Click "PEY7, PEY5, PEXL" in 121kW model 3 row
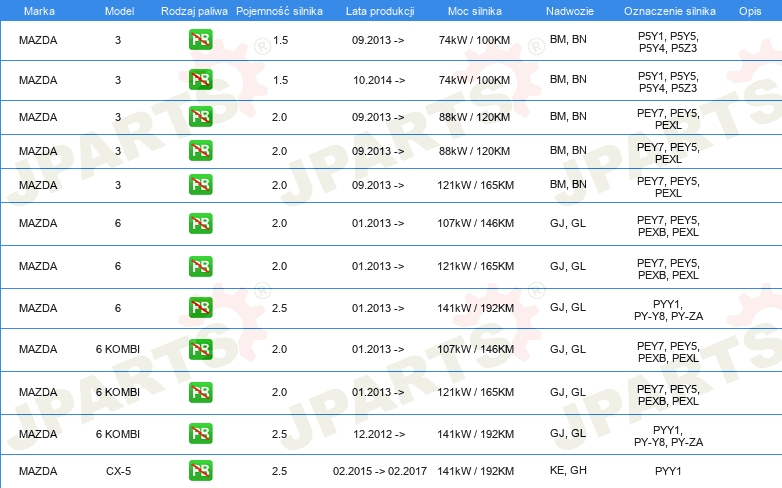The image size is (782, 488). pyautogui.click(x=668, y=187)
